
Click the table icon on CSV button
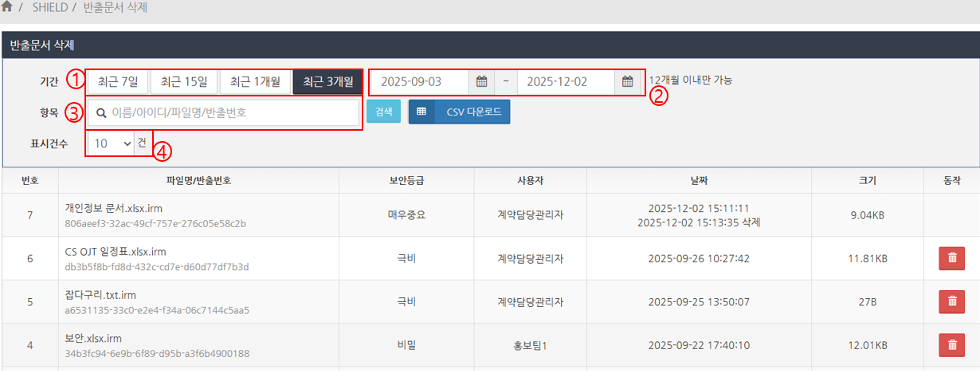tap(421, 112)
